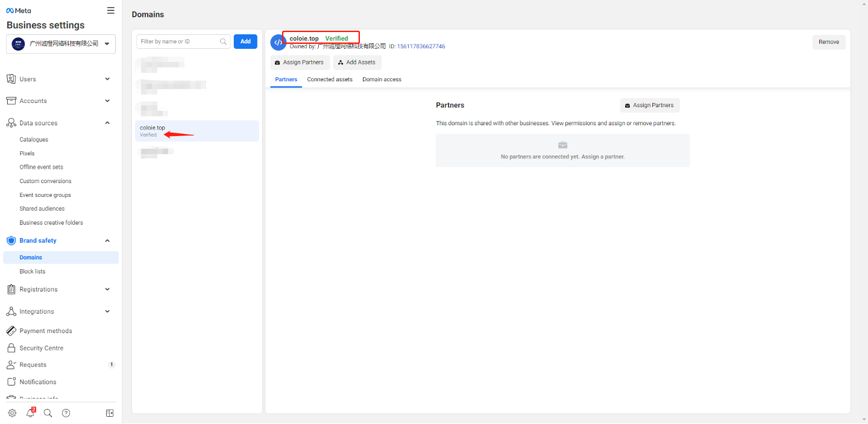Open Custom conversions
The width and height of the screenshot is (868, 424).
click(x=45, y=181)
